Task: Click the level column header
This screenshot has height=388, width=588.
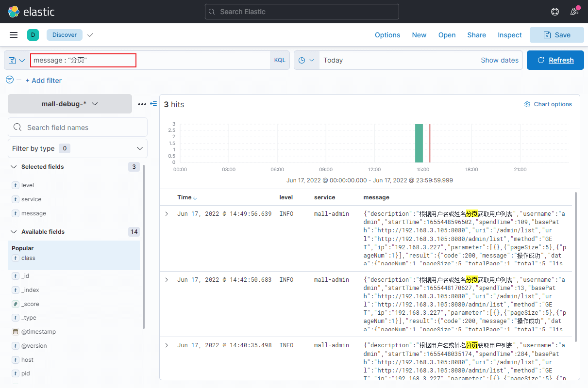Action: 286,197
